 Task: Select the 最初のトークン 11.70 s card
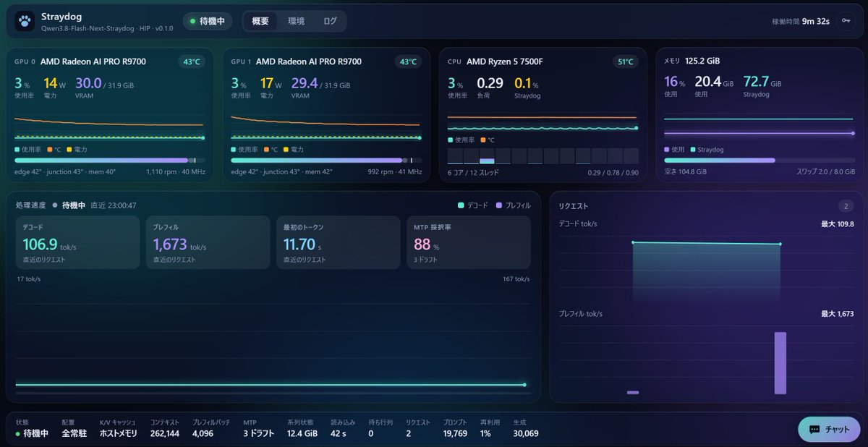point(338,242)
